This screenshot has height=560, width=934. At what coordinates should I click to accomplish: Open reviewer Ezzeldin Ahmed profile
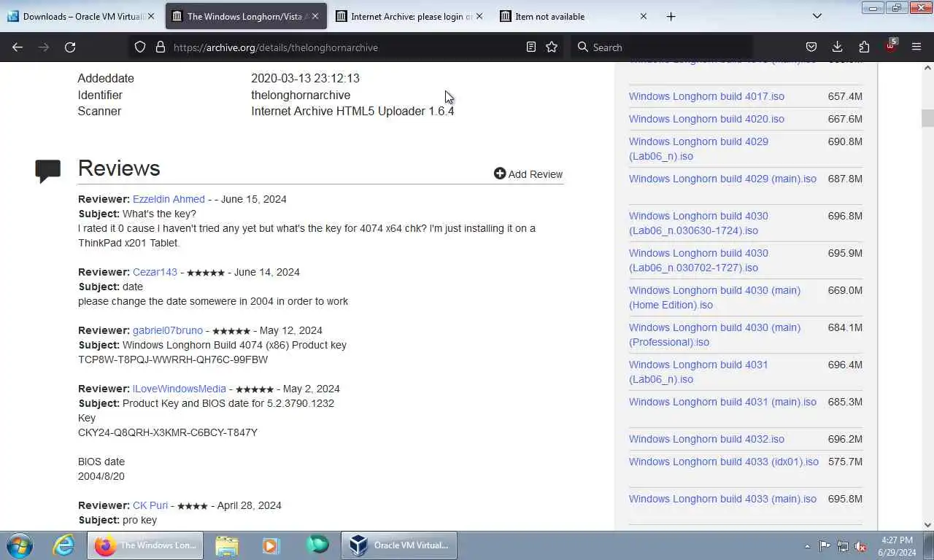pyautogui.click(x=169, y=199)
